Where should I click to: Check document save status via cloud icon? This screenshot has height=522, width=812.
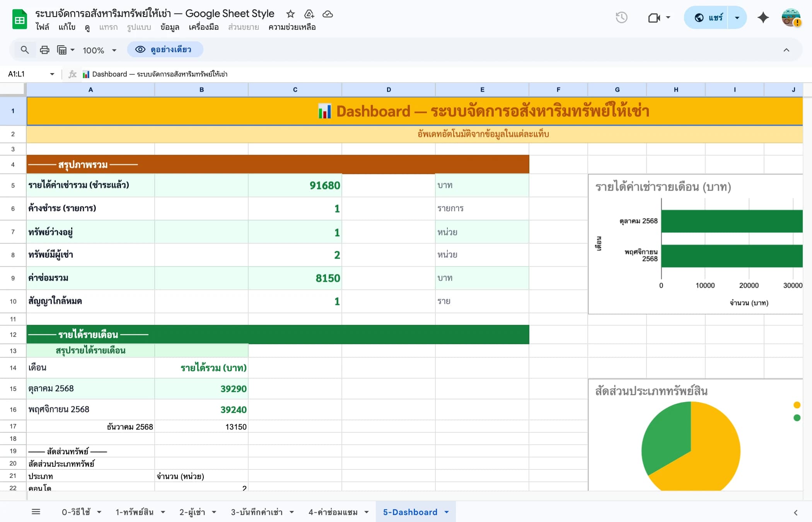328,14
